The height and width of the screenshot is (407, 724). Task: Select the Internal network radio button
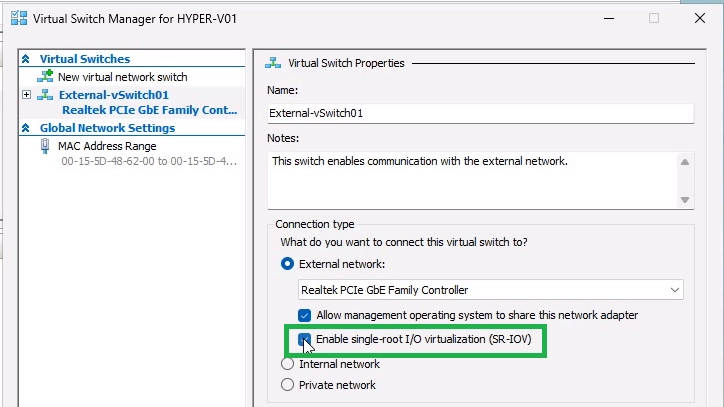point(288,365)
